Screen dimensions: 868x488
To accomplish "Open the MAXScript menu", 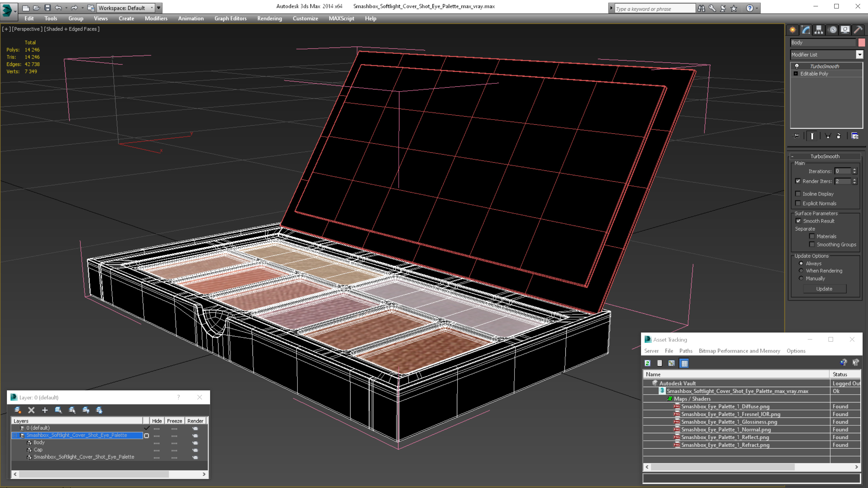I will click(x=341, y=18).
